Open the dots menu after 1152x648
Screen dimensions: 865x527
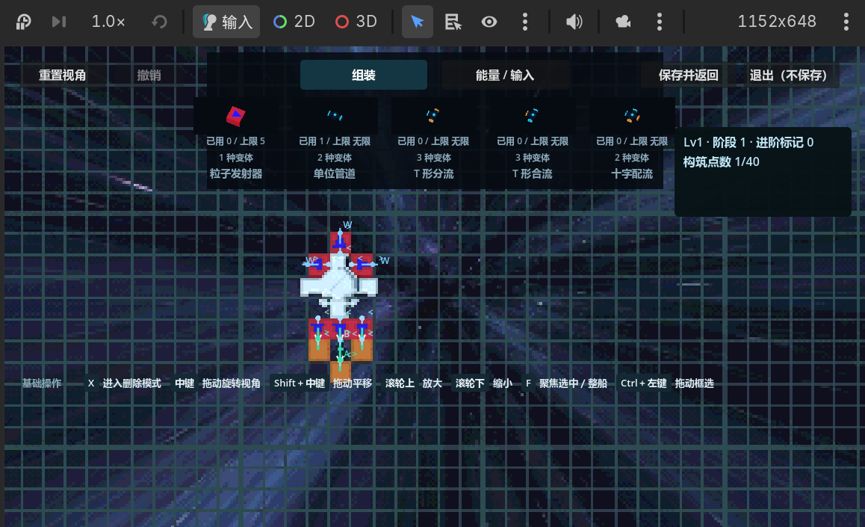846,22
